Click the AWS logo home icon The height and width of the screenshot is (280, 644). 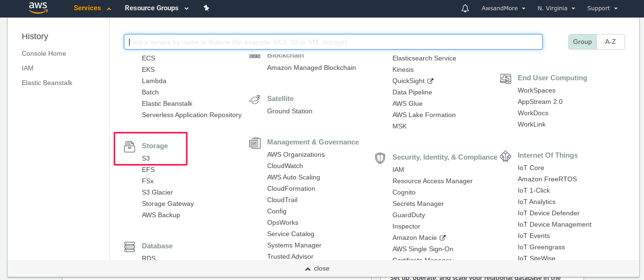click(x=38, y=8)
